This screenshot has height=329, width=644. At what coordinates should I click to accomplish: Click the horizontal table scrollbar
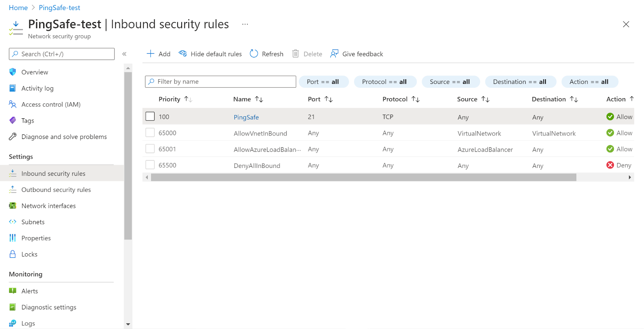363,178
